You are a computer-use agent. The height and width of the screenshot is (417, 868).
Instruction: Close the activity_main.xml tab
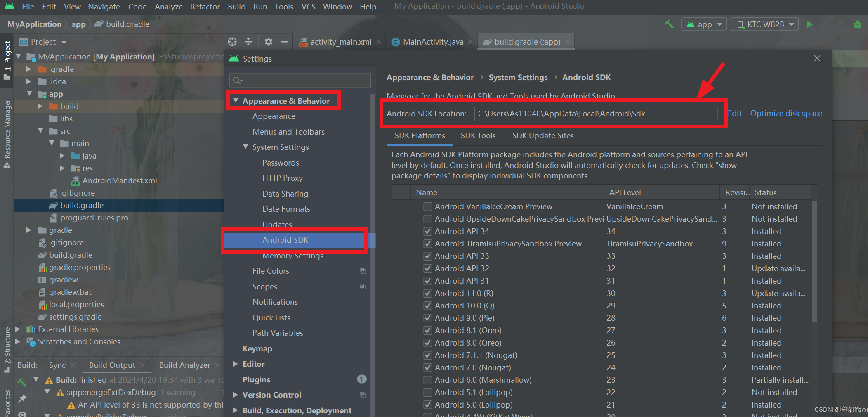click(x=379, y=42)
